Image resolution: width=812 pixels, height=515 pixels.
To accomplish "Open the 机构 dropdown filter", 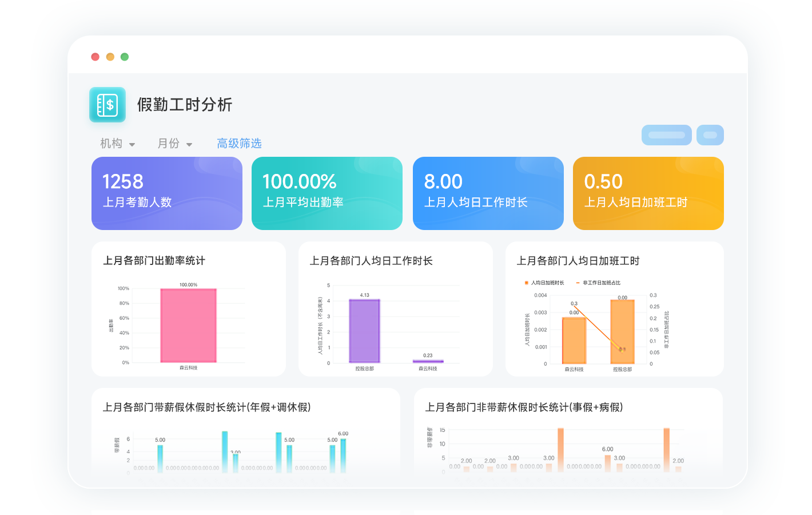I will [x=117, y=144].
